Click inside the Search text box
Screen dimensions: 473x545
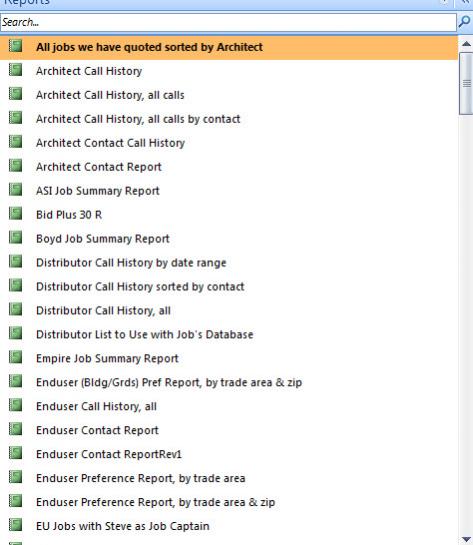click(228, 22)
